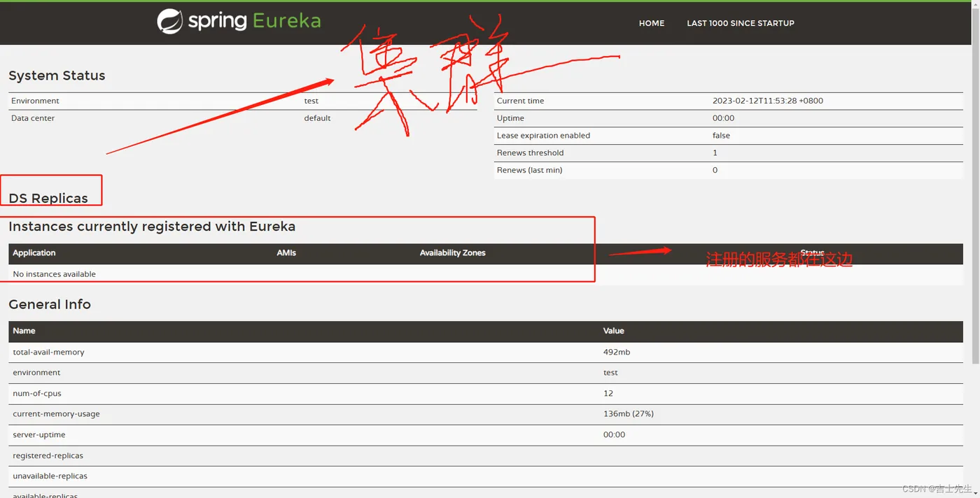The height and width of the screenshot is (498, 980).
Task: Click the unavailable-replicas row name
Action: 50,476
